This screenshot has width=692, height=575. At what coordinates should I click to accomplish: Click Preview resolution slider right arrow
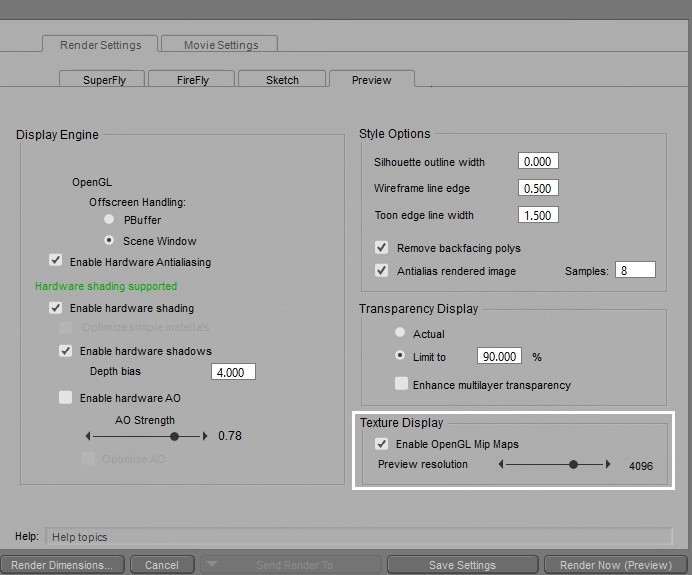click(x=607, y=465)
